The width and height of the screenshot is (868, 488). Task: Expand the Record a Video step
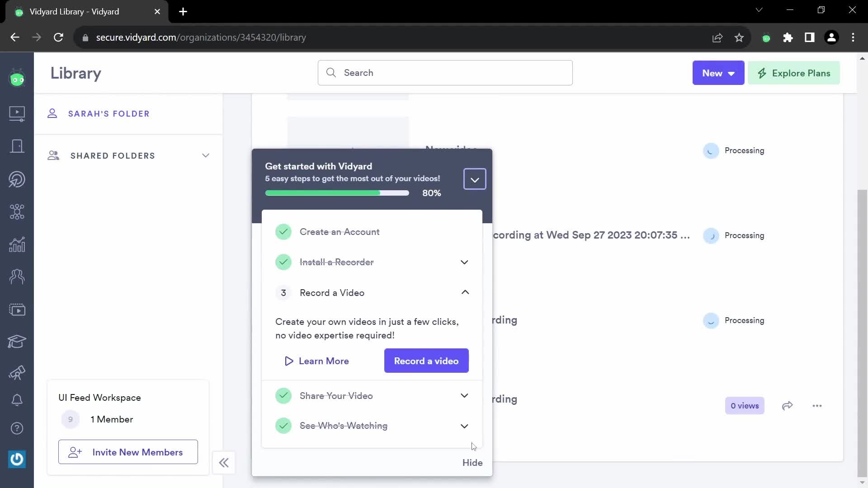(466, 292)
